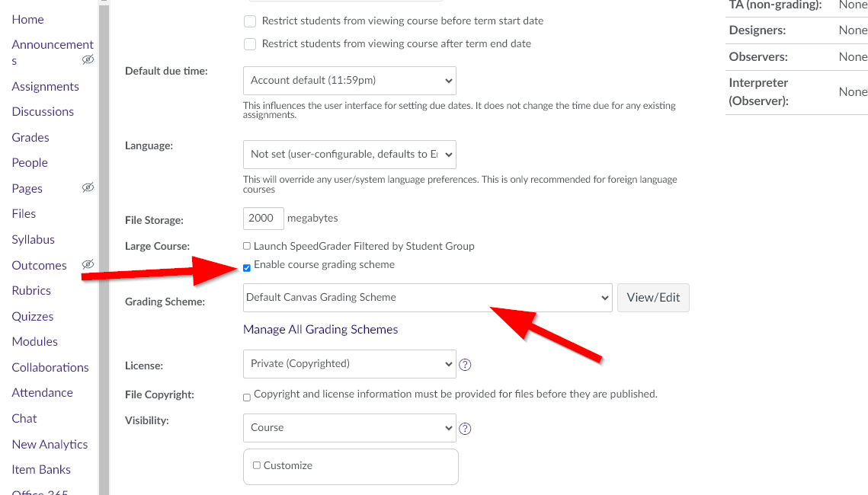Expand the License dropdown
The width and height of the screenshot is (868, 495).
(349, 364)
